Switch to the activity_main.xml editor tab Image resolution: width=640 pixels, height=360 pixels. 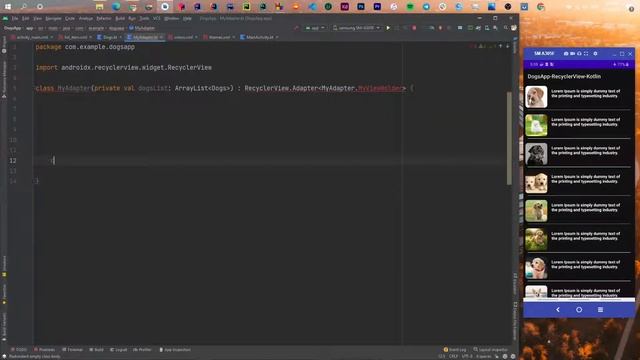(x=32, y=37)
